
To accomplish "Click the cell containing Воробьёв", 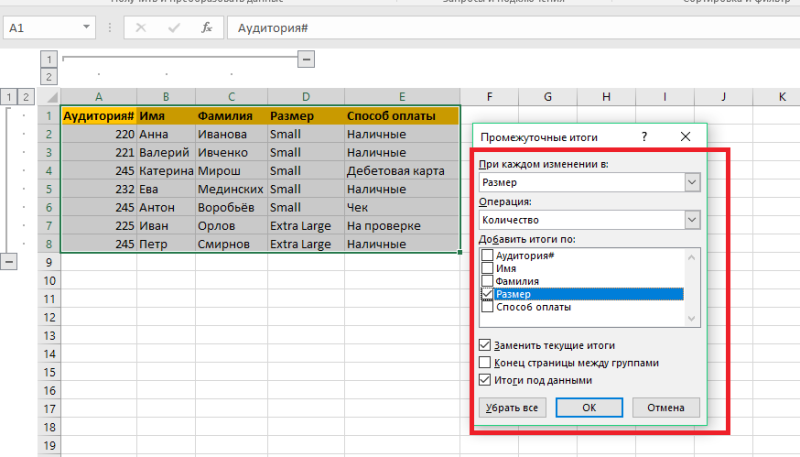I will 231,208.
